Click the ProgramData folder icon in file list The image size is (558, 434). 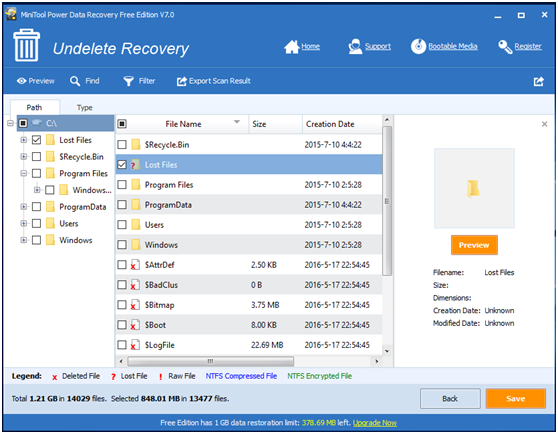[136, 205]
